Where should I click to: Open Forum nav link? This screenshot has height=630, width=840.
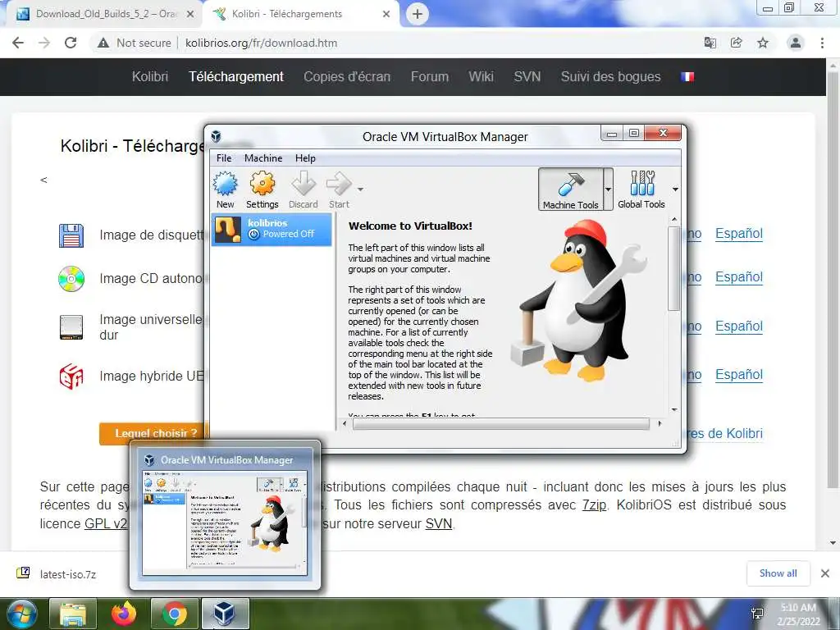430,76
